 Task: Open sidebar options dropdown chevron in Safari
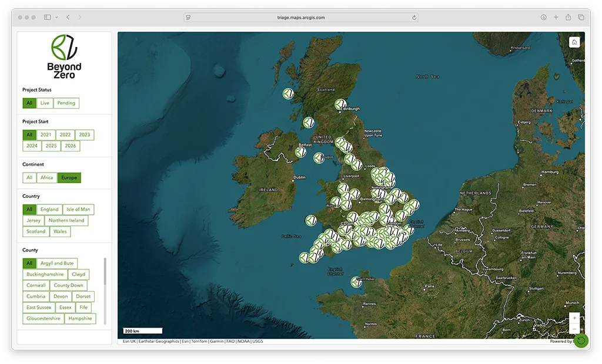tap(56, 17)
